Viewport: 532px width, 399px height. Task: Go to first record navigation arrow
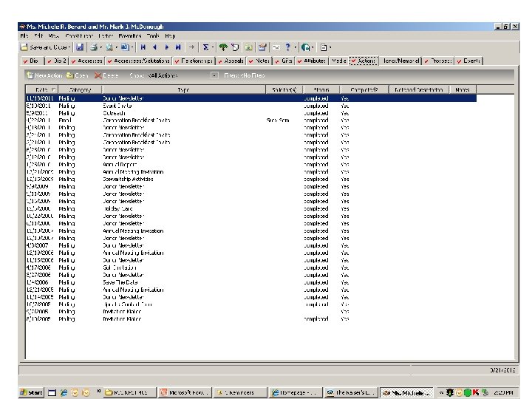click(x=143, y=47)
